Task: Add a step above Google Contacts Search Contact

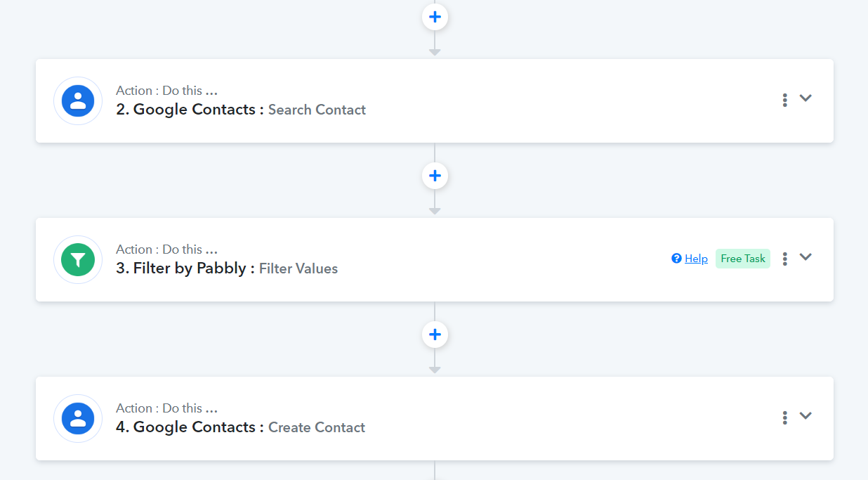Action: (x=435, y=16)
